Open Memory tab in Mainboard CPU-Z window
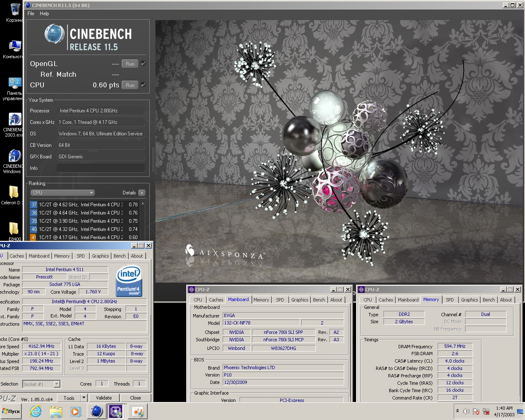The image size is (525, 420). (261, 300)
